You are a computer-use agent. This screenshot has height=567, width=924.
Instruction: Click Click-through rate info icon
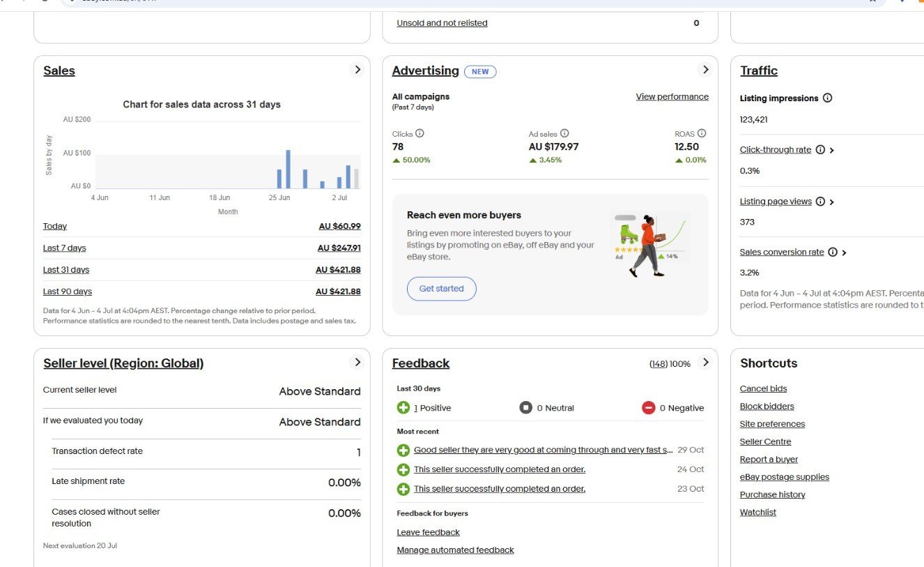pyautogui.click(x=820, y=150)
